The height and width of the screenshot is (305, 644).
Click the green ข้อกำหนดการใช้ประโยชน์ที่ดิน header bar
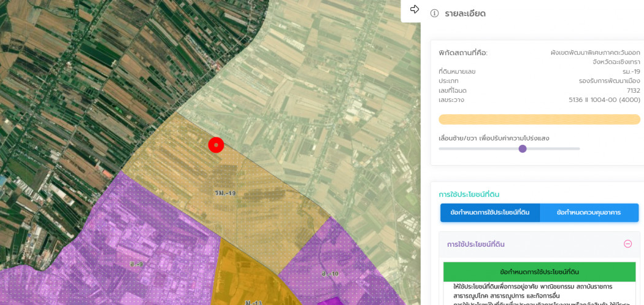(x=539, y=272)
